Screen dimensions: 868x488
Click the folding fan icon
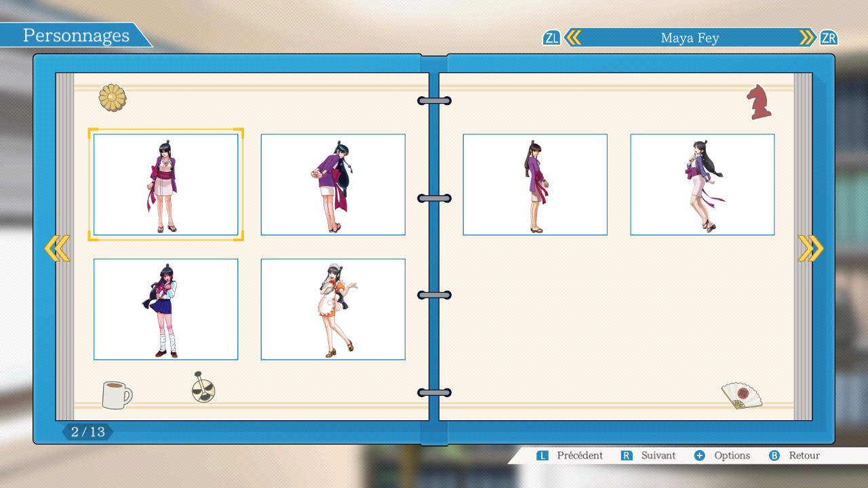[741, 395]
